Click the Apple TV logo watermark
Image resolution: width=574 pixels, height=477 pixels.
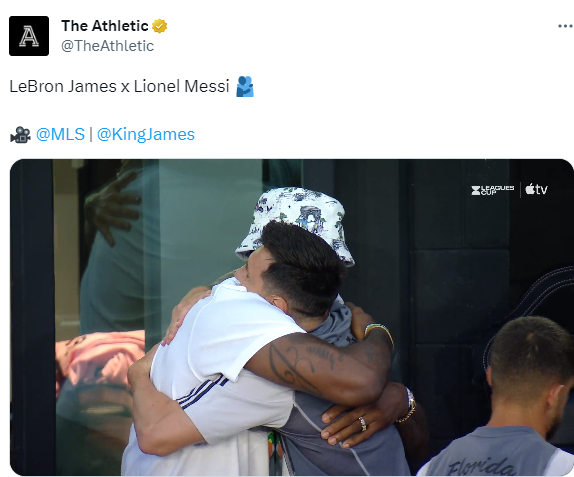536,189
